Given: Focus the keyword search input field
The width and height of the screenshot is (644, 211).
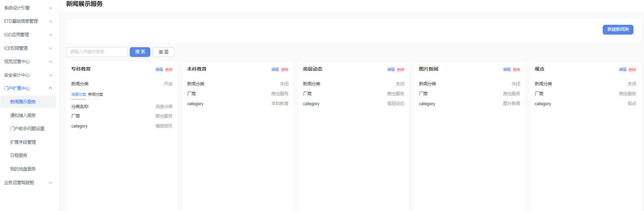Looking at the screenshot, I should pyautogui.click(x=97, y=52).
